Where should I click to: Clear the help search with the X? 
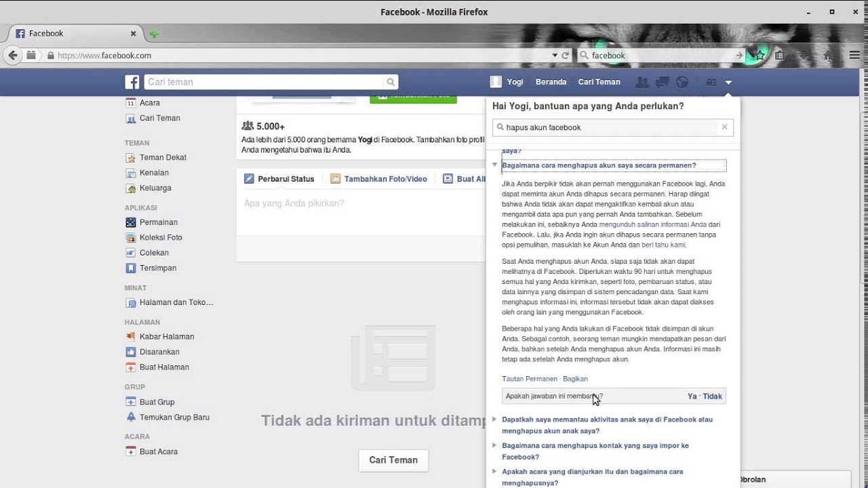[x=724, y=127]
